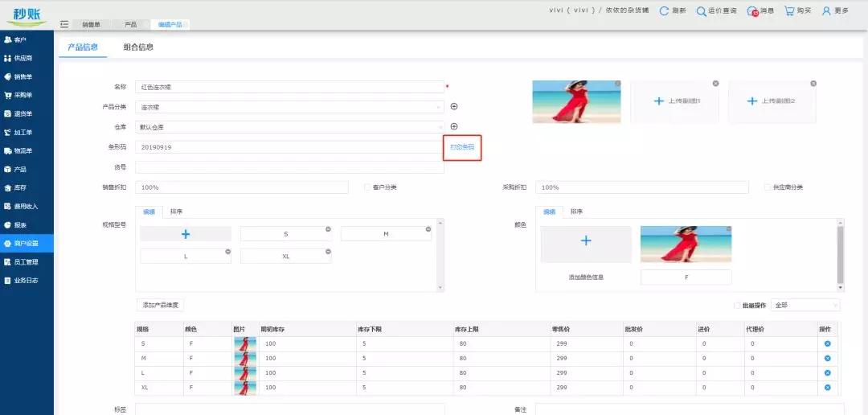Remove the 上传副图1 slot
This screenshot has width=868, height=415.
(x=715, y=83)
